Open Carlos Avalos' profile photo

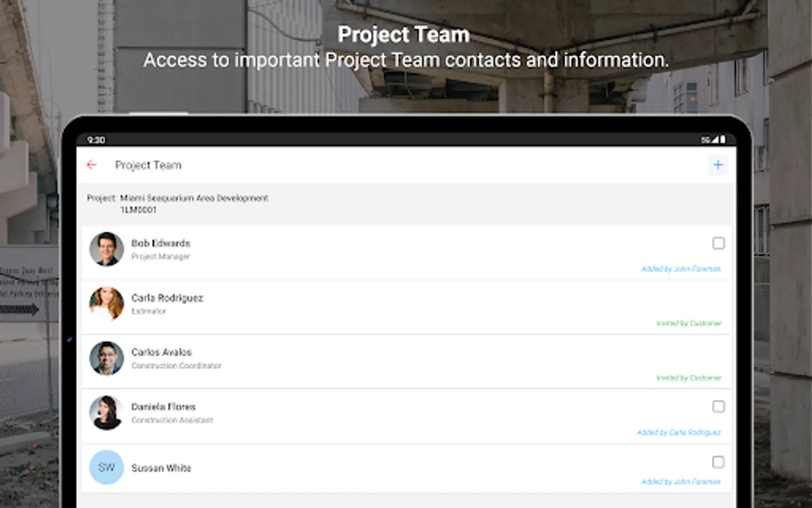pyautogui.click(x=107, y=358)
